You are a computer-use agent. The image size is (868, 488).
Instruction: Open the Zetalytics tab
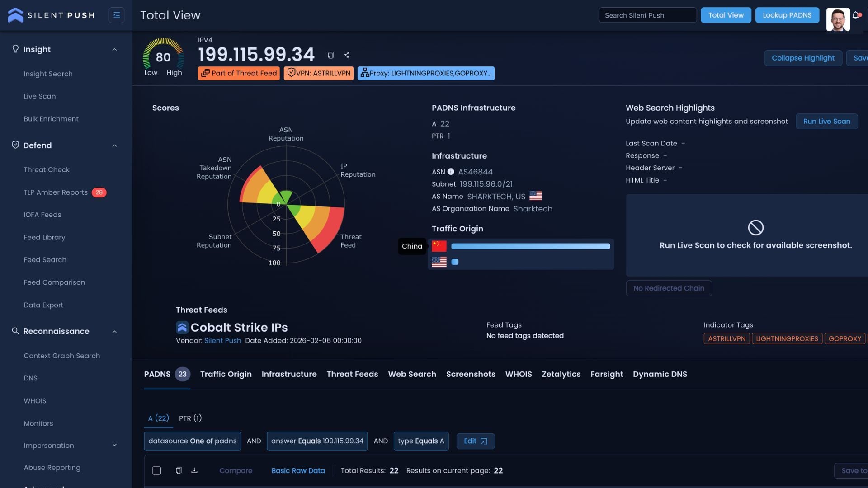coord(561,374)
